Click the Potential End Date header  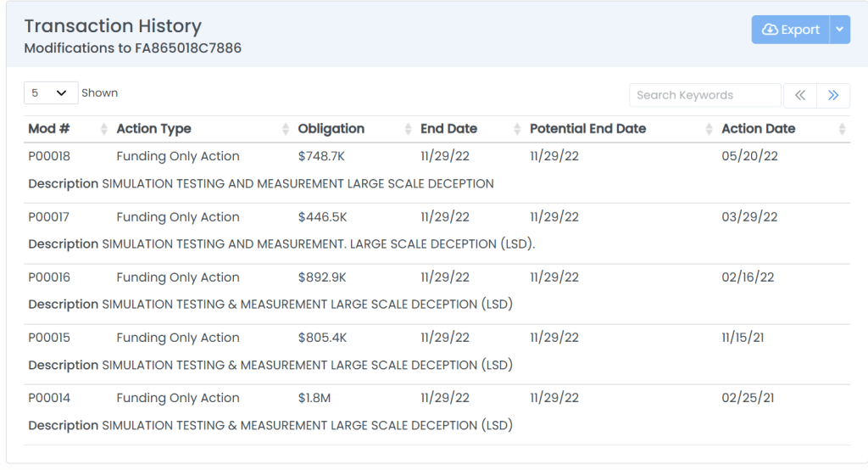(587, 129)
